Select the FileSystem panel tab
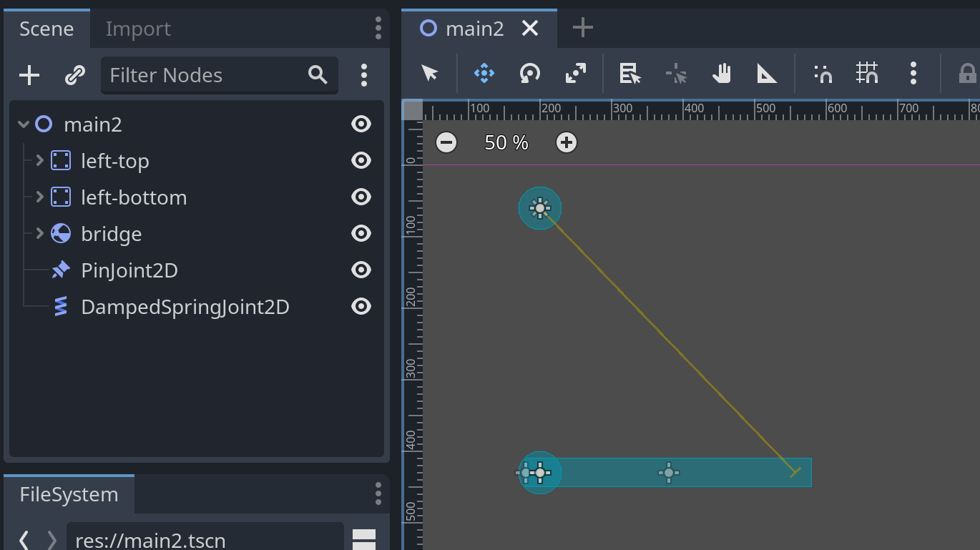 69,493
